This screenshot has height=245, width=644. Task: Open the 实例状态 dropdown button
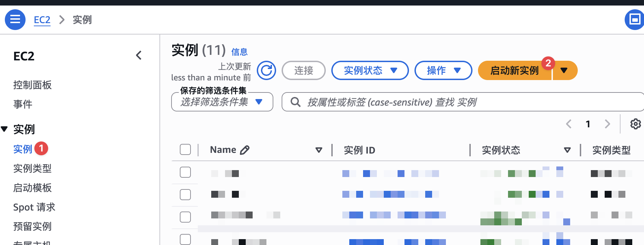pyautogui.click(x=370, y=70)
